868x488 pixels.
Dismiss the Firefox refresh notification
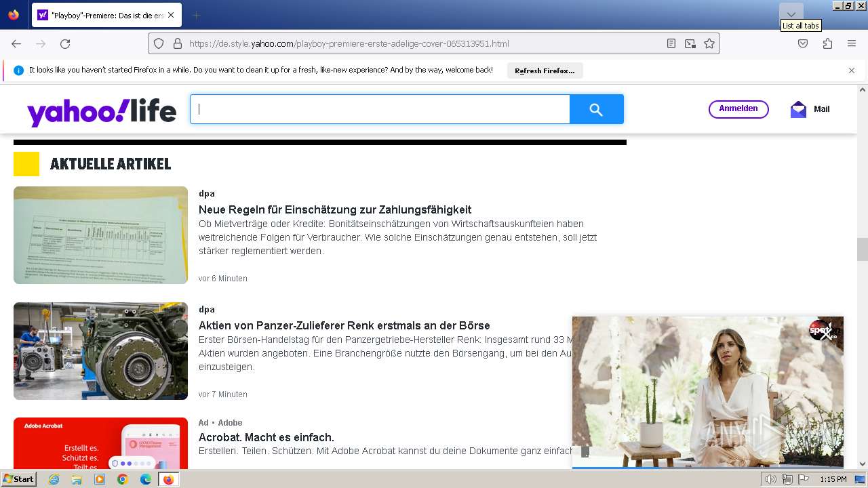tap(852, 70)
